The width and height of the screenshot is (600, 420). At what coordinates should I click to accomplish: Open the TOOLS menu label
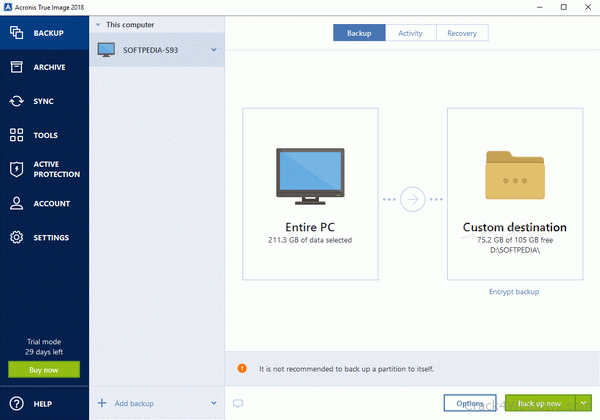pyautogui.click(x=46, y=135)
